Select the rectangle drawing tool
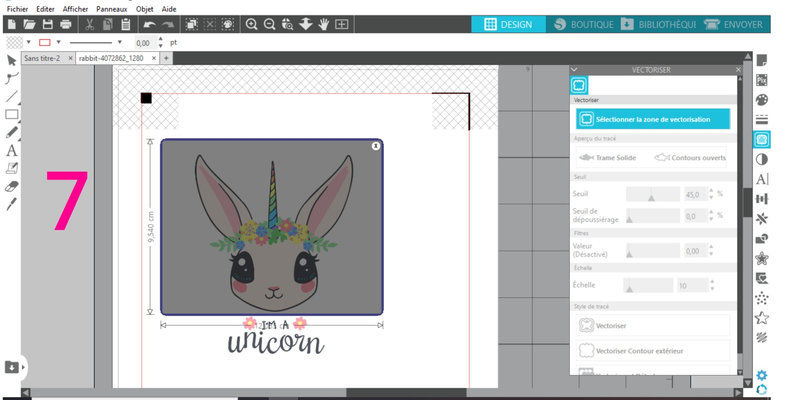 (12, 114)
